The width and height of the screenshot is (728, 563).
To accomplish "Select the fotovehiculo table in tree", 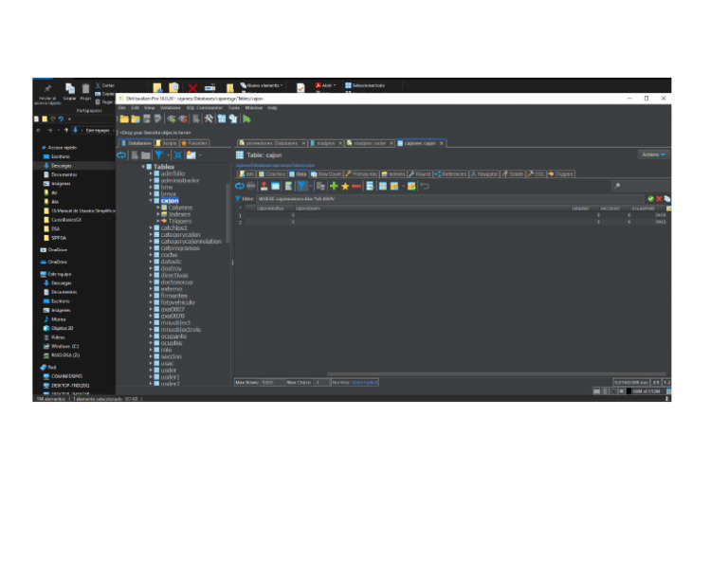I will click(x=177, y=302).
